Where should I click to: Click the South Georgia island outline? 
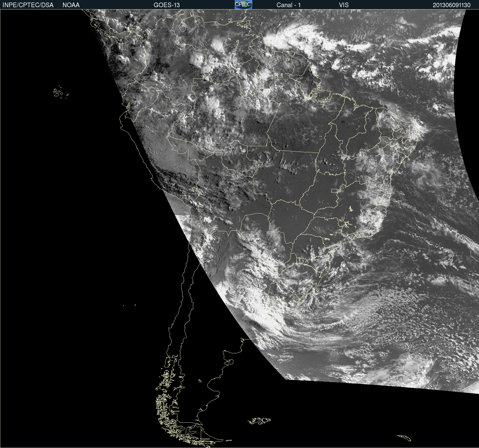404,438
